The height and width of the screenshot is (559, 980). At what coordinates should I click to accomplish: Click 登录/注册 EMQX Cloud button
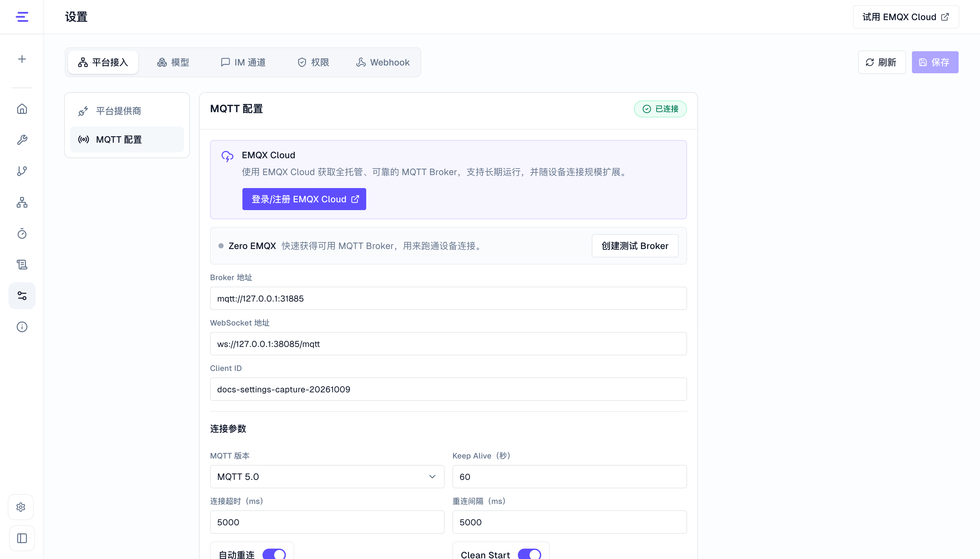coord(304,199)
